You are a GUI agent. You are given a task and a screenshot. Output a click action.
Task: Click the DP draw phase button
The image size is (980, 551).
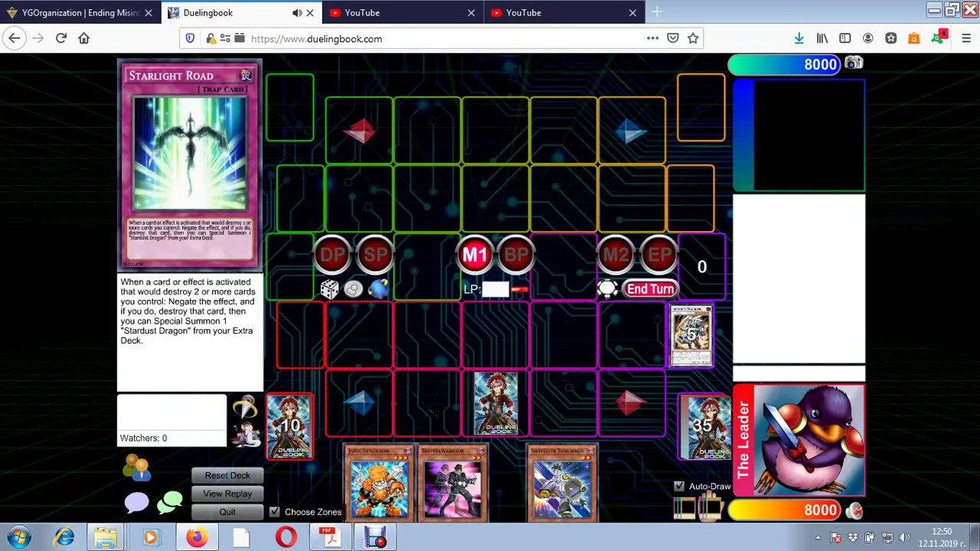[x=332, y=256]
